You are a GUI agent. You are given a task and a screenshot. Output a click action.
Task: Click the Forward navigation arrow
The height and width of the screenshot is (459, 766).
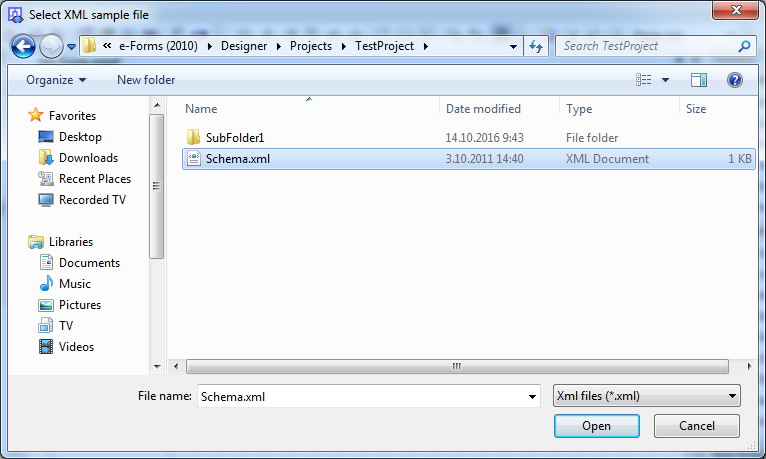coord(51,46)
